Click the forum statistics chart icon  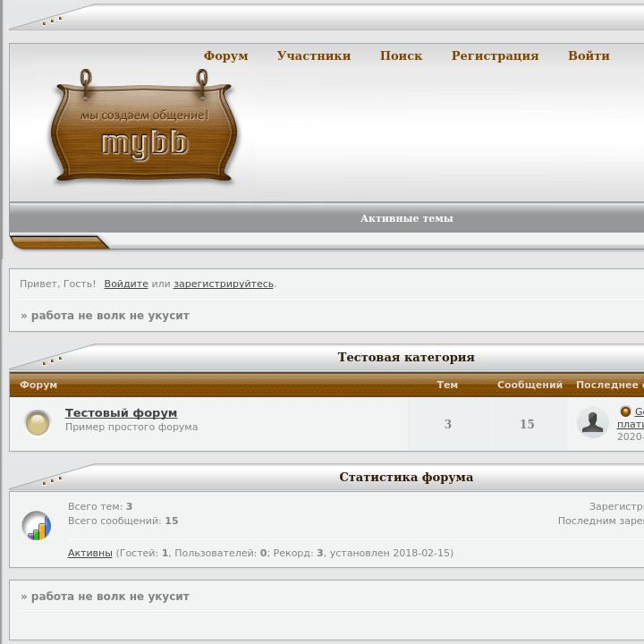[x=37, y=525]
